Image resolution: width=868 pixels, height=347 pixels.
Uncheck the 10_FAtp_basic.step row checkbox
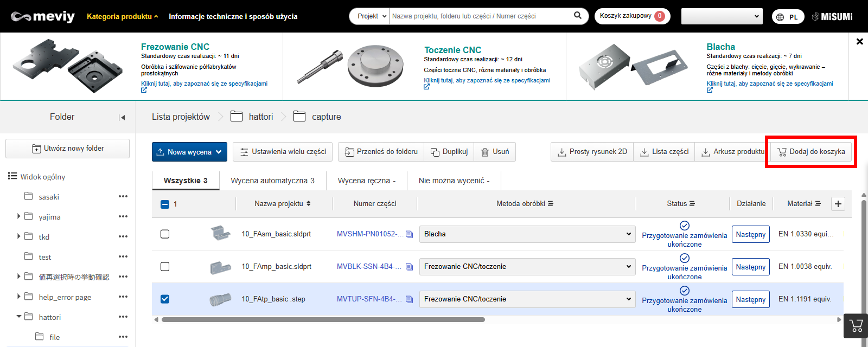click(x=165, y=299)
